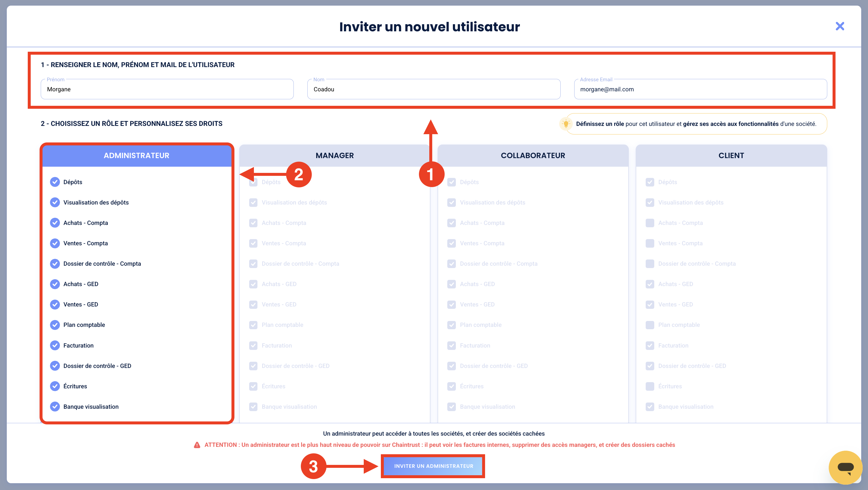Toggle Collaborateur Visualisation des dépôts checkbox
The image size is (868, 490).
[451, 203]
